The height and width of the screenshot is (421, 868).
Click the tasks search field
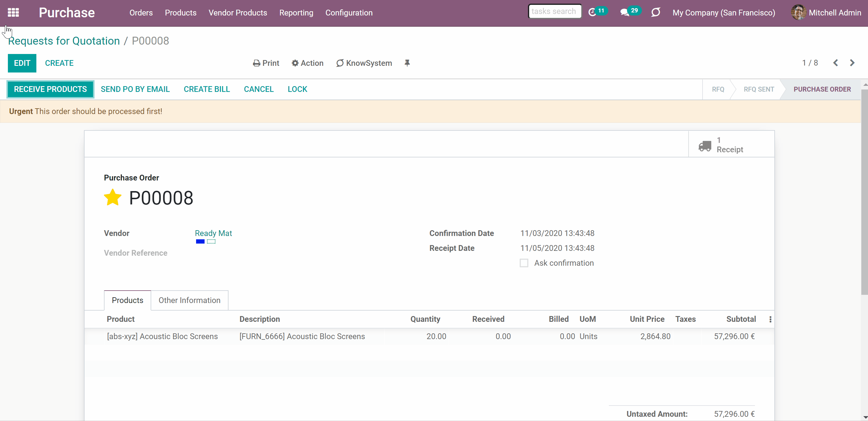[555, 11]
